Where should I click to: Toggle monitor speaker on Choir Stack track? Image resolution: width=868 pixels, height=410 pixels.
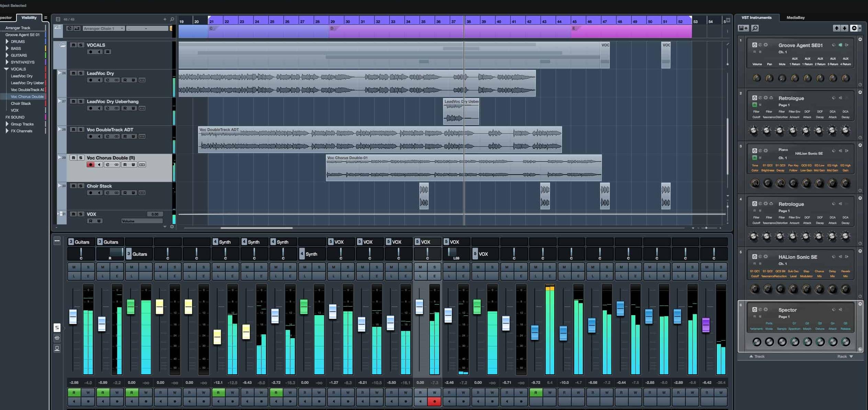99,193
